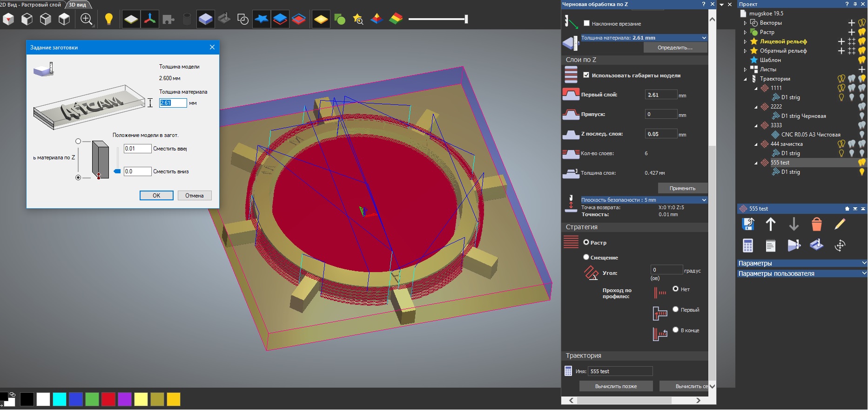The width and height of the screenshot is (868, 410).
Task: Collapse the Траектории tree node
Action: tap(745, 79)
